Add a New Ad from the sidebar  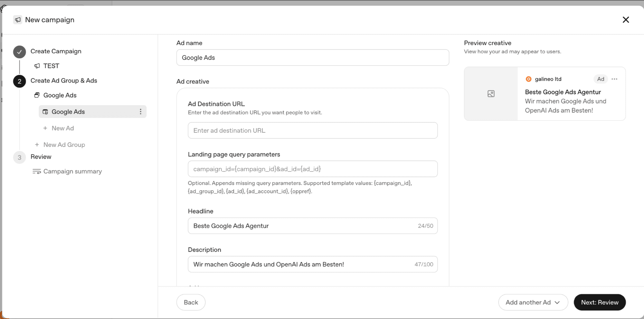(63, 128)
